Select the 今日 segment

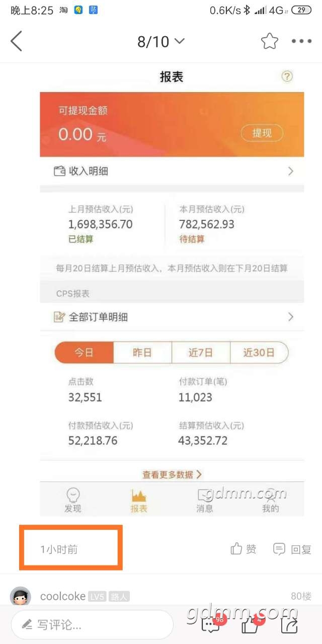click(x=84, y=353)
